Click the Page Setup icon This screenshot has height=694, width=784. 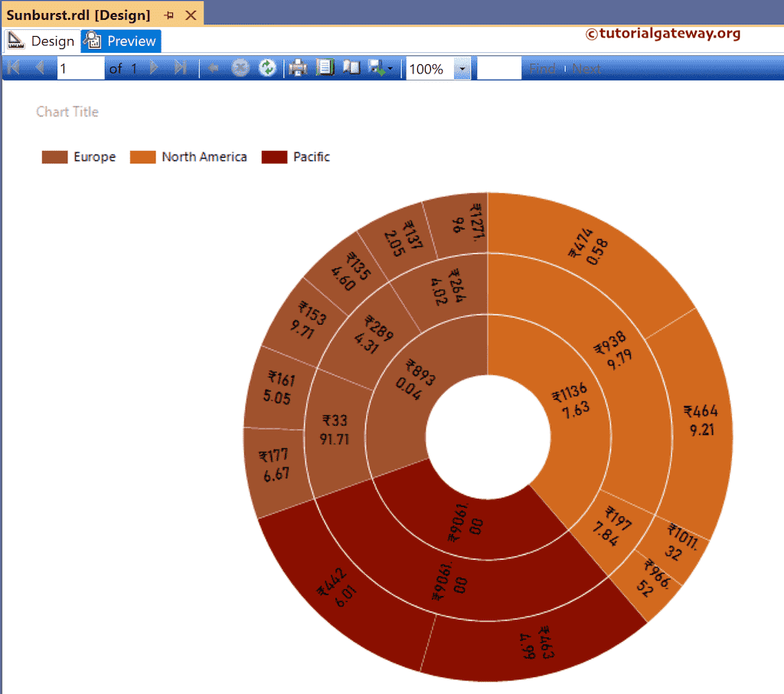pyautogui.click(x=351, y=67)
